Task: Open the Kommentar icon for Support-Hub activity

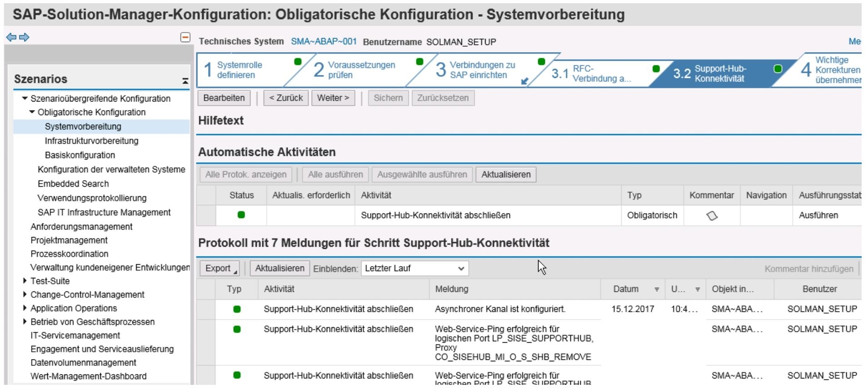Action: point(712,216)
